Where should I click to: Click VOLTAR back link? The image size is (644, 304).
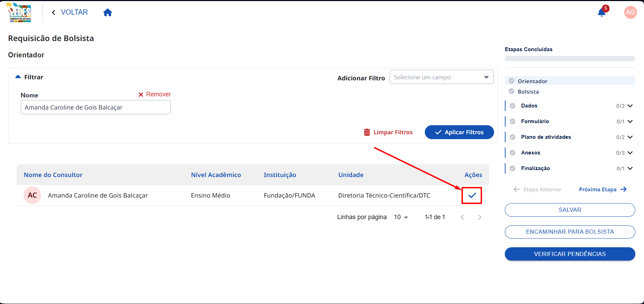pyautogui.click(x=70, y=13)
